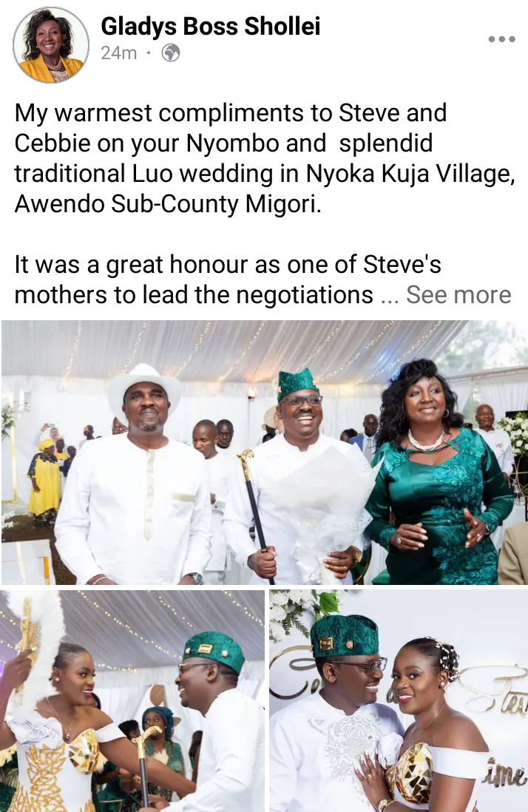Visit the Gladys Boss Shollei profile name link
This screenshot has width=528, height=812.
click(211, 26)
